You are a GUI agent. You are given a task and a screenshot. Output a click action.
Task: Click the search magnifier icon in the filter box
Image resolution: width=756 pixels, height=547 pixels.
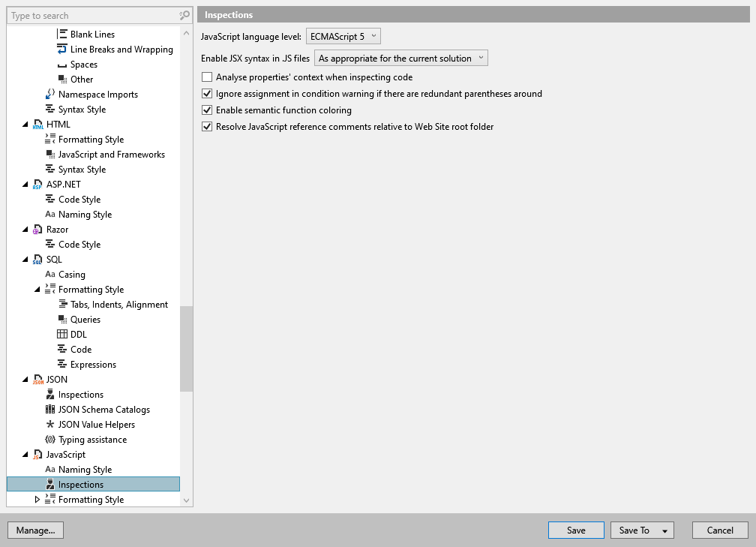tap(184, 16)
